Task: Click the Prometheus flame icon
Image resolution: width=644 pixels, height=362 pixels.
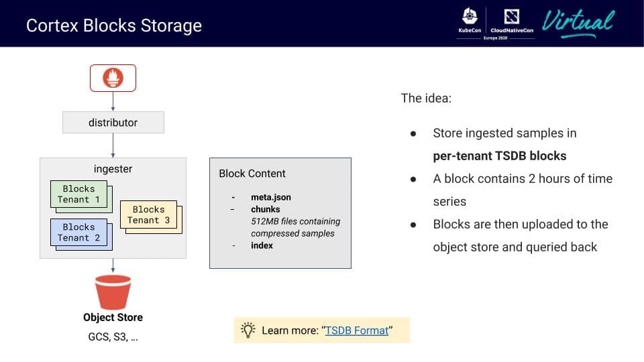Action: pyautogui.click(x=113, y=78)
